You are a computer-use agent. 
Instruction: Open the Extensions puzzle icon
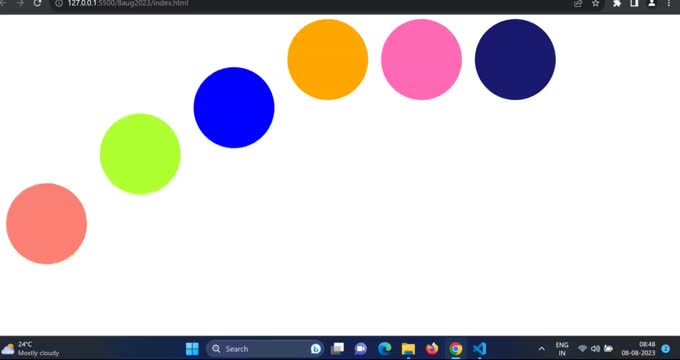pyautogui.click(x=617, y=3)
